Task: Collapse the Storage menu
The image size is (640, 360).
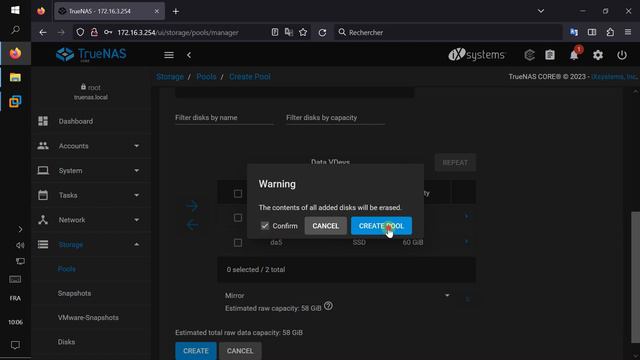Action: (x=91, y=244)
